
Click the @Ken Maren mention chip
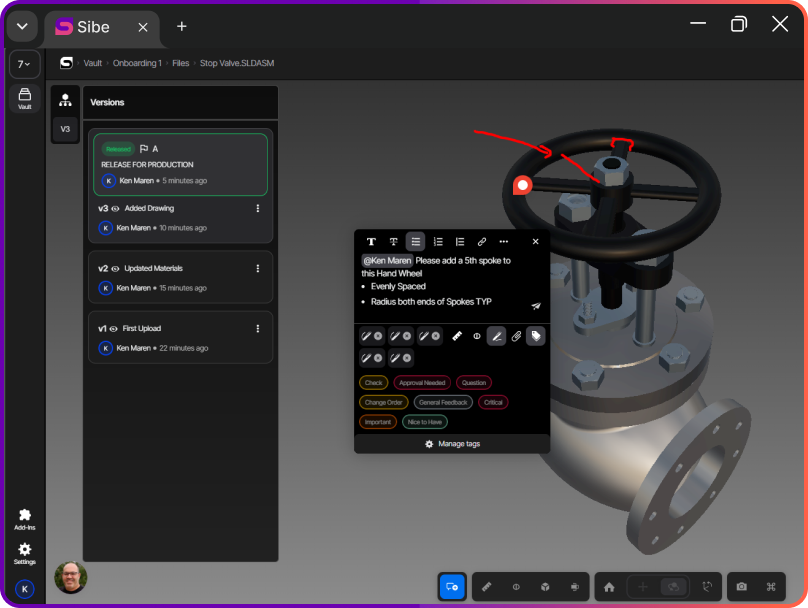(387, 261)
